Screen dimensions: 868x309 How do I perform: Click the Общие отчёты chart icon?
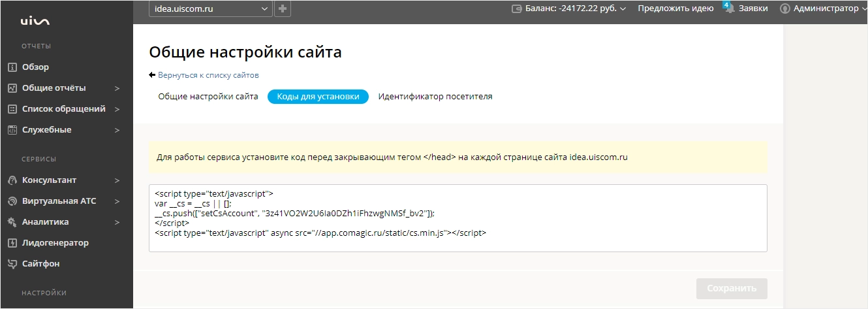[12, 88]
